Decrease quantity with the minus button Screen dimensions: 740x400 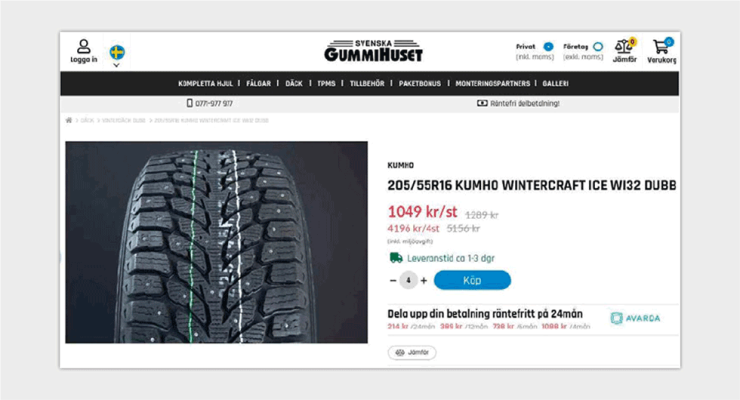(x=393, y=280)
